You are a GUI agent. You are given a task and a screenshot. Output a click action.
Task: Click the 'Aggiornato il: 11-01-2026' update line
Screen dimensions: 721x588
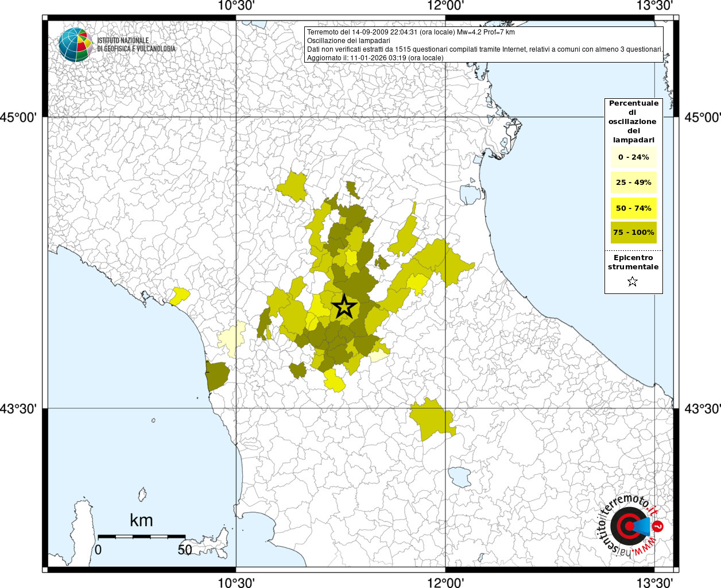[375, 58]
